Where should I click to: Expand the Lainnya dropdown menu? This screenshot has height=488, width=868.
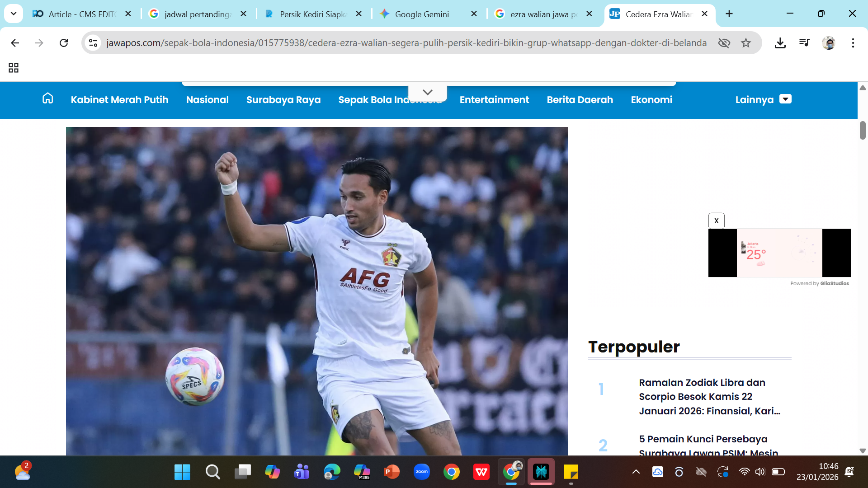(763, 100)
